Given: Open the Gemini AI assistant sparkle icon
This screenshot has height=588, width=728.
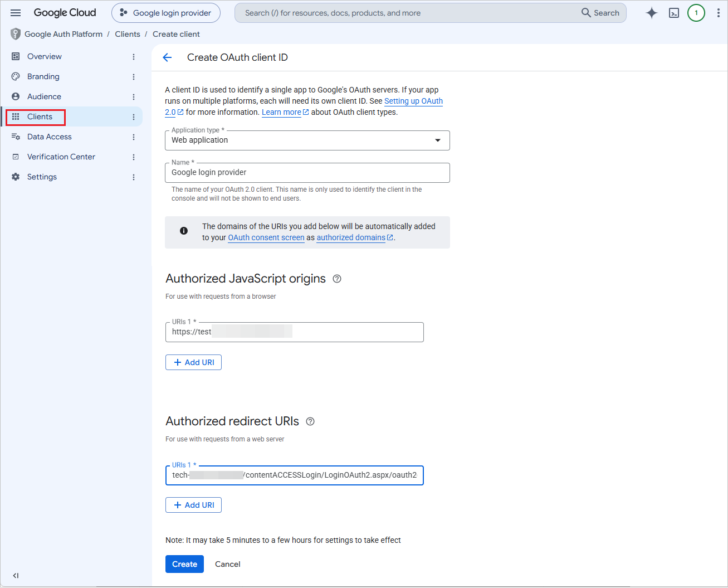Looking at the screenshot, I should (651, 13).
